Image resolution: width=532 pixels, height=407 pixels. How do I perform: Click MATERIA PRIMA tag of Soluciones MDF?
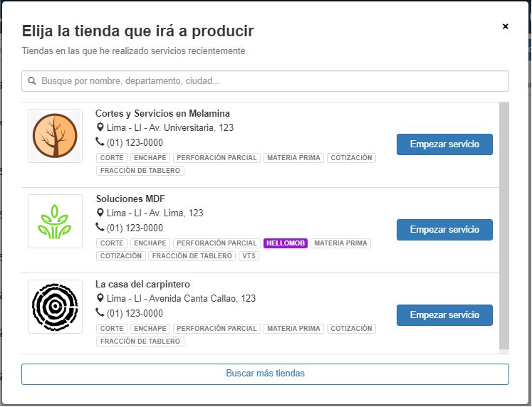(340, 243)
